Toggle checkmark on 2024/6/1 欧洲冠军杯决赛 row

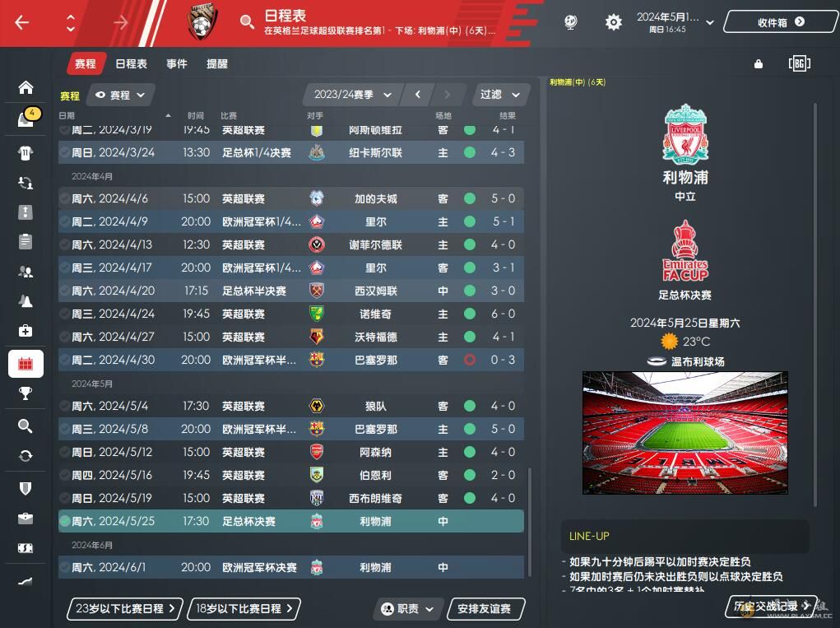click(x=65, y=567)
